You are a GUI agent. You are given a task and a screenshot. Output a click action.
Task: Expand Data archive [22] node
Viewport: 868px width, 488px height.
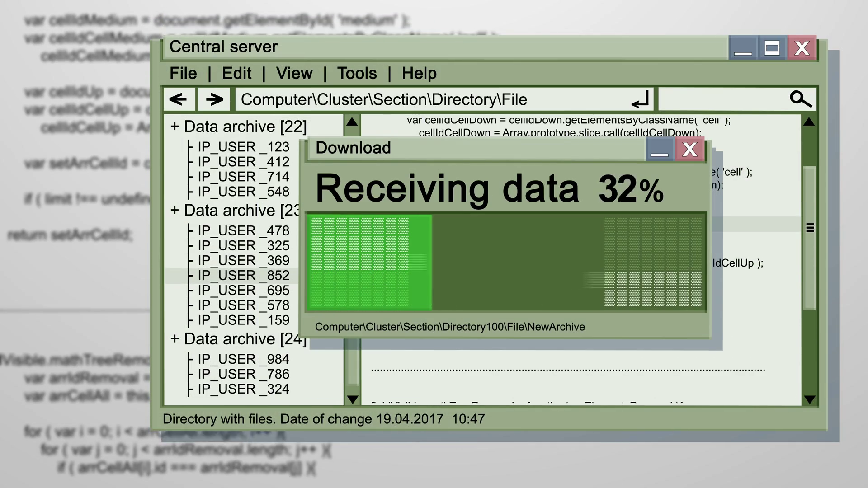click(175, 127)
